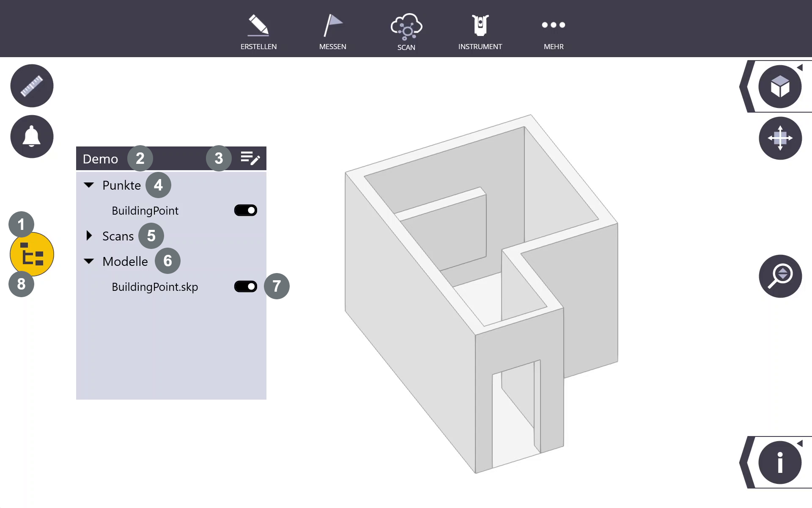The height and width of the screenshot is (508, 812).
Task: Click the zoom magnifier button
Action: pyautogui.click(x=780, y=276)
